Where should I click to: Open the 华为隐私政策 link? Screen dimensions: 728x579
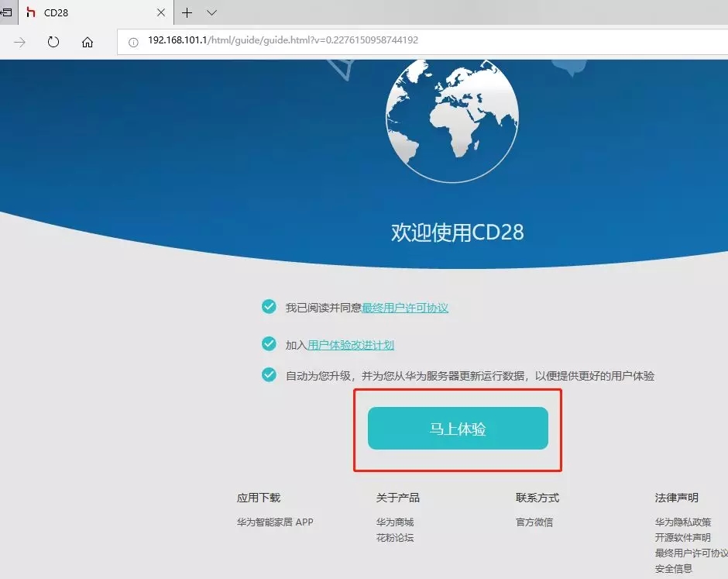[x=683, y=522]
